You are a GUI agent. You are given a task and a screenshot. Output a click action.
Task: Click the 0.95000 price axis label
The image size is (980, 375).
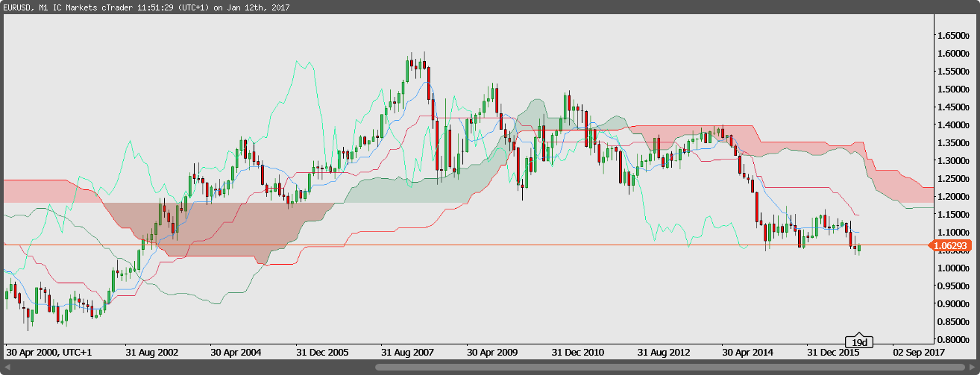pos(955,286)
